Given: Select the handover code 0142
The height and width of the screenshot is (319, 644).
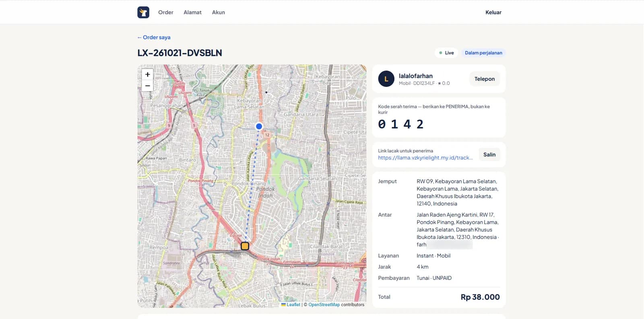Looking at the screenshot, I should pos(400,124).
